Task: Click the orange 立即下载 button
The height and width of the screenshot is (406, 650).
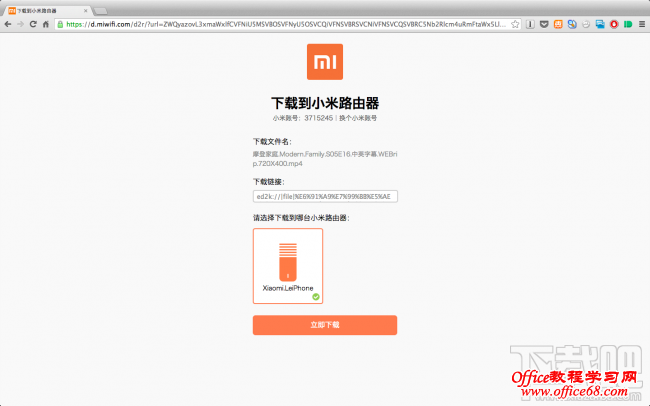Action: pyautogui.click(x=325, y=325)
